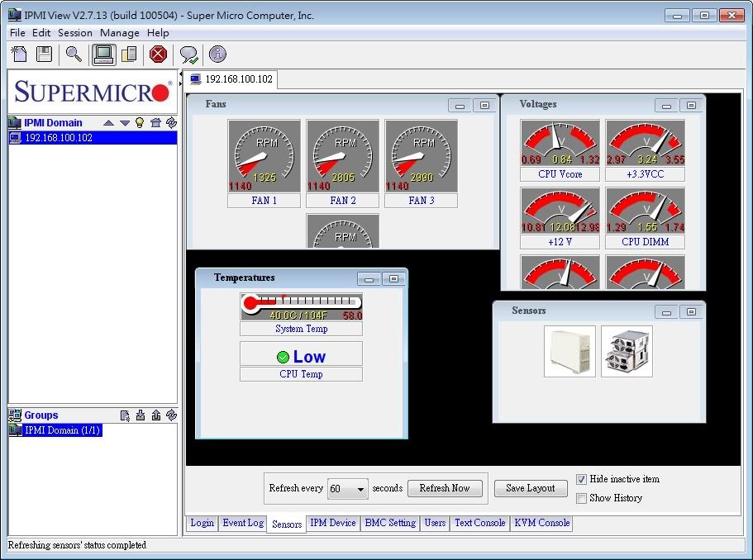Switch to the Event Log tab

coord(243,523)
